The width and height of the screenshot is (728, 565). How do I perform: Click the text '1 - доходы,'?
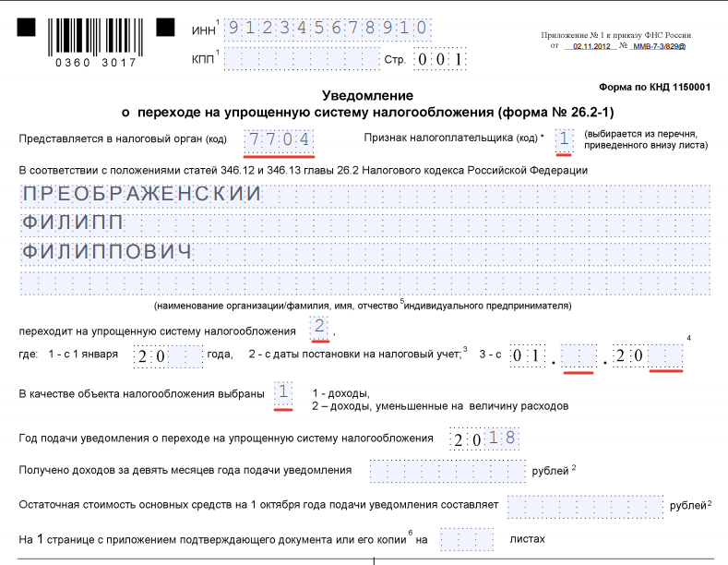(340, 393)
